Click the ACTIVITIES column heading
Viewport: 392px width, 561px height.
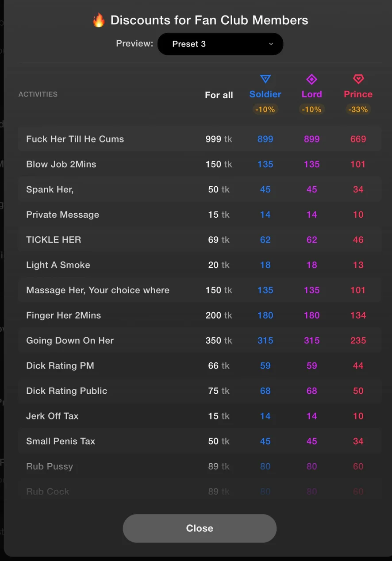click(38, 94)
